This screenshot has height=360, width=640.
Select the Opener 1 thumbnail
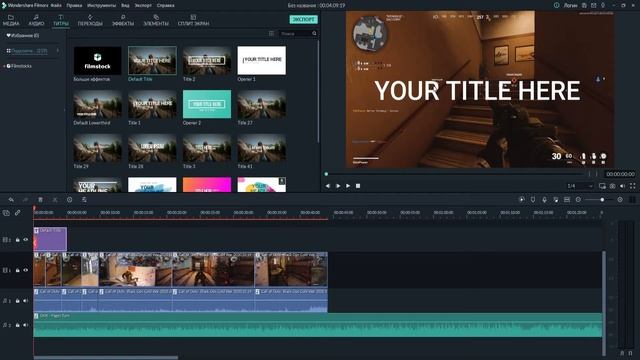coord(262,60)
